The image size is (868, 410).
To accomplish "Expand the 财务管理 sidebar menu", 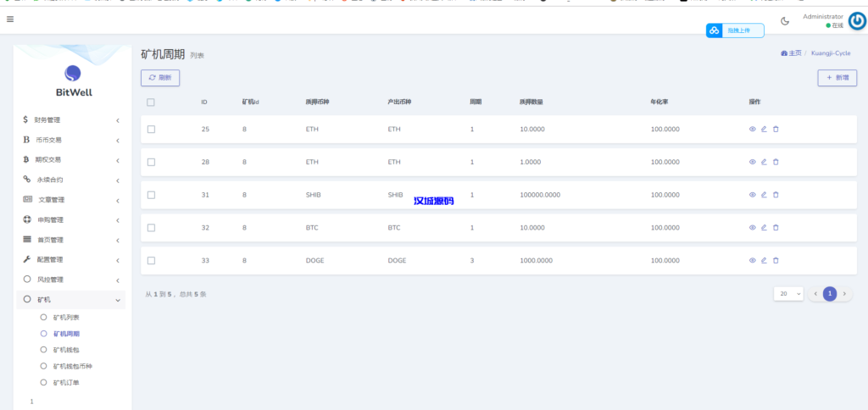I will (71, 120).
